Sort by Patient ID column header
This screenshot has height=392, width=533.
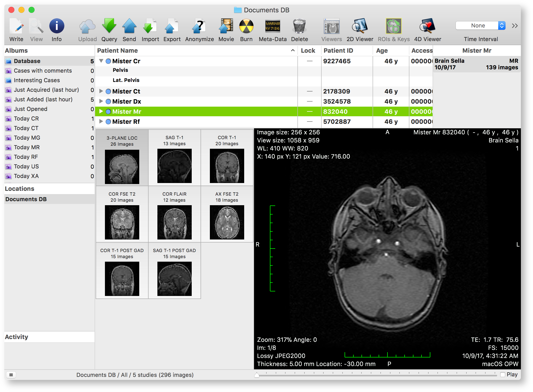[338, 51]
